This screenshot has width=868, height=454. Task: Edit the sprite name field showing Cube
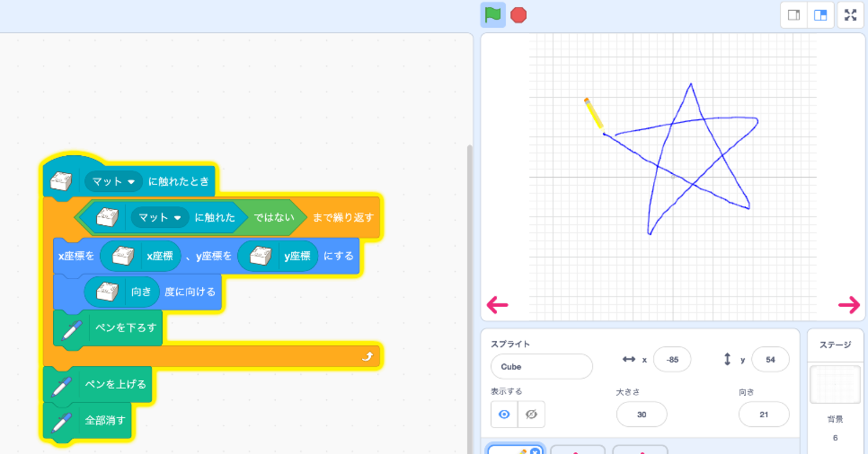541,366
